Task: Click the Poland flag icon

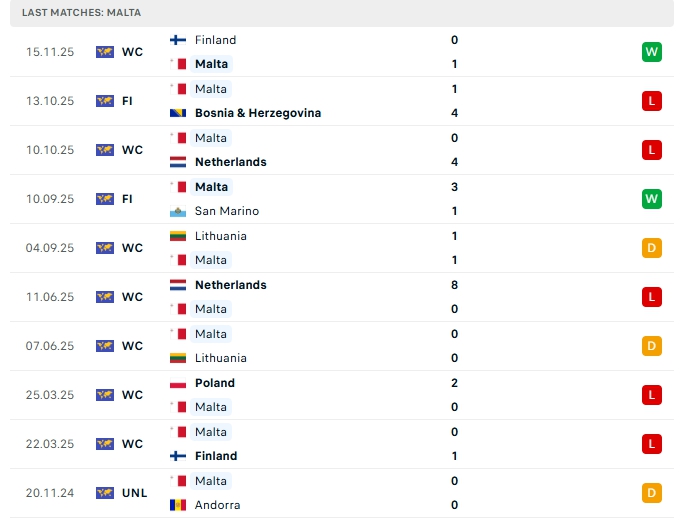Action: [x=178, y=383]
